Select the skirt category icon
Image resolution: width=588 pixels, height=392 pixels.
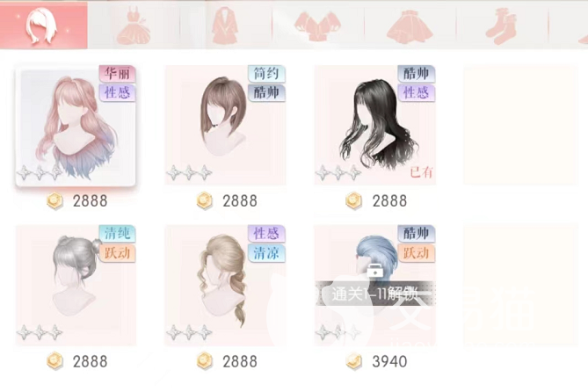[x=410, y=26]
